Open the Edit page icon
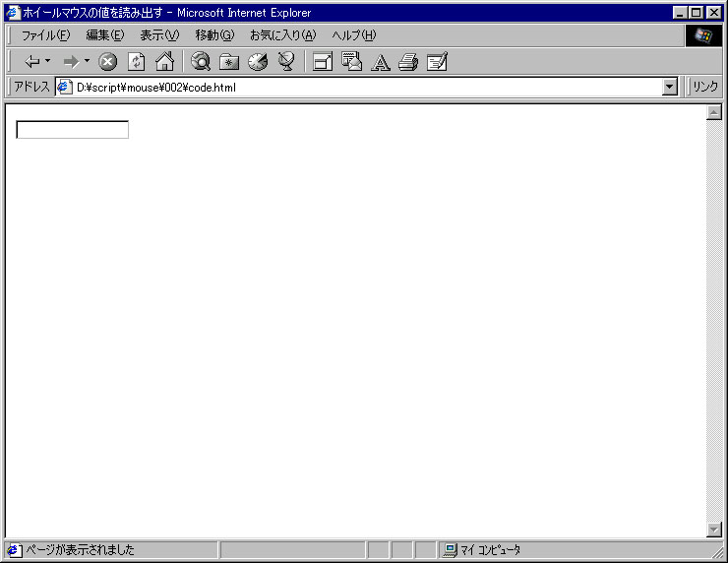 437,61
